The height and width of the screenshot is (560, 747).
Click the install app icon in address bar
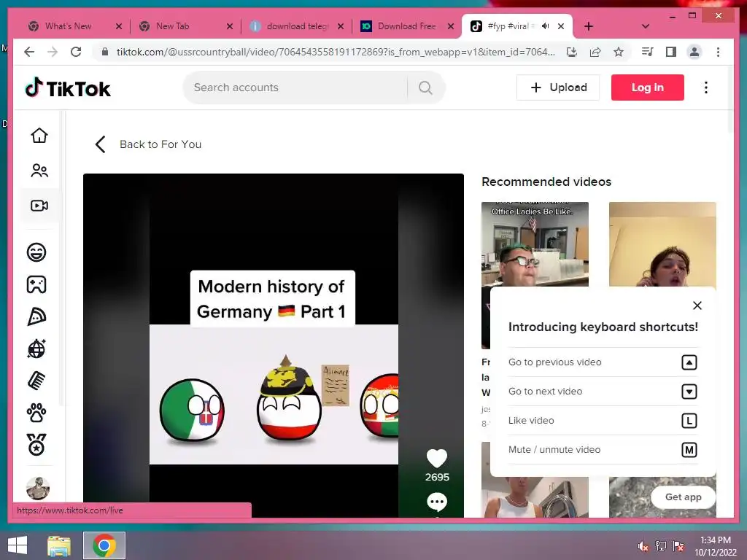[572, 52]
